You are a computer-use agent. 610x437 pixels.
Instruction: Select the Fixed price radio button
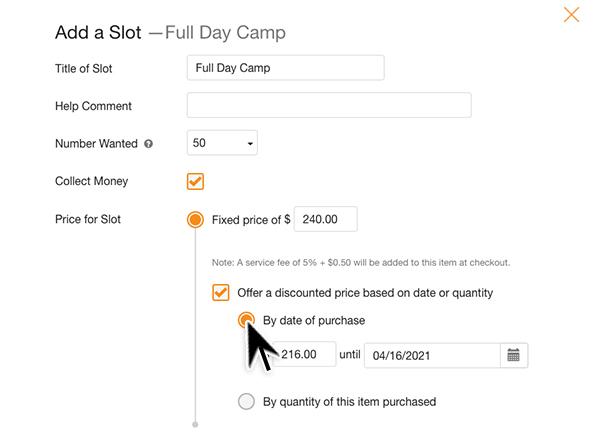(195, 220)
